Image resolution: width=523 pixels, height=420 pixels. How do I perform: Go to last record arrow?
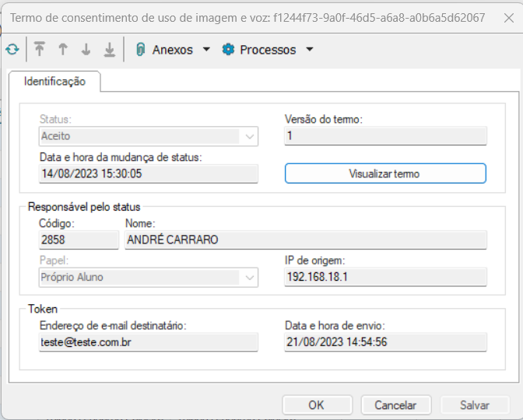coord(110,50)
